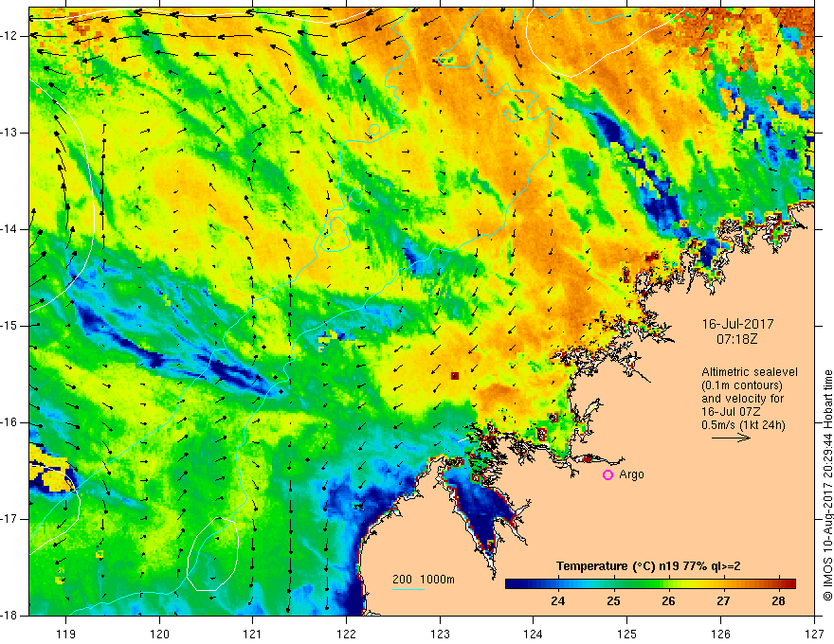The width and height of the screenshot is (834, 644).
Task: Click the -17 latitude axis label
Action: [x=9, y=519]
